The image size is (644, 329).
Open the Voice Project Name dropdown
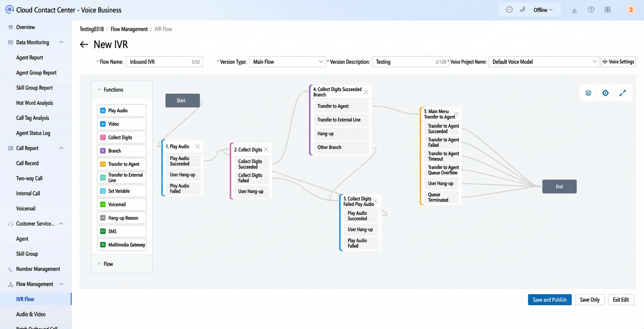pyautogui.click(x=544, y=62)
